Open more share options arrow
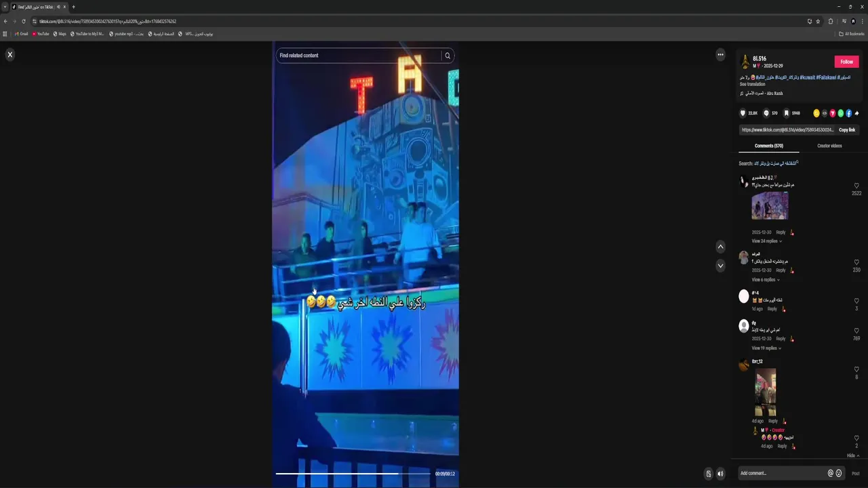This screenshot has width=868, height=488. point(856,113)
